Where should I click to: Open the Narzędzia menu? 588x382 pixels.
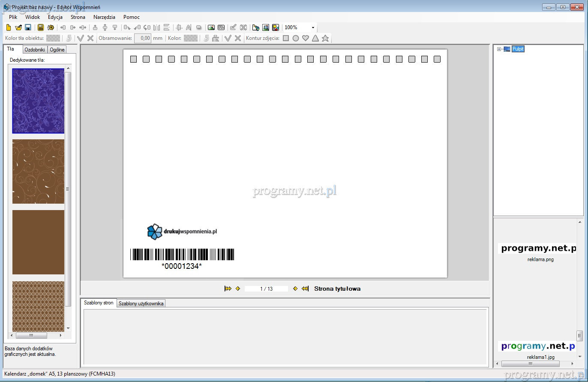pos(104,17)
